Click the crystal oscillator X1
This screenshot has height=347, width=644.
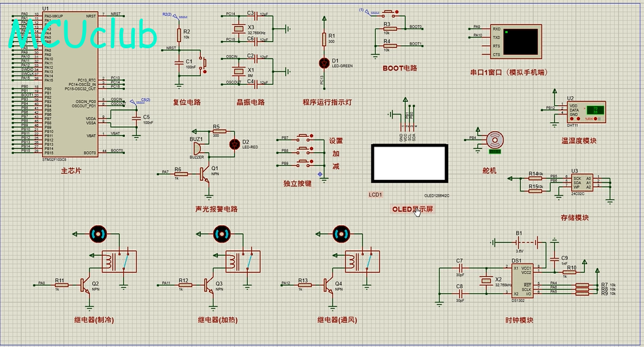click(239, 72)
